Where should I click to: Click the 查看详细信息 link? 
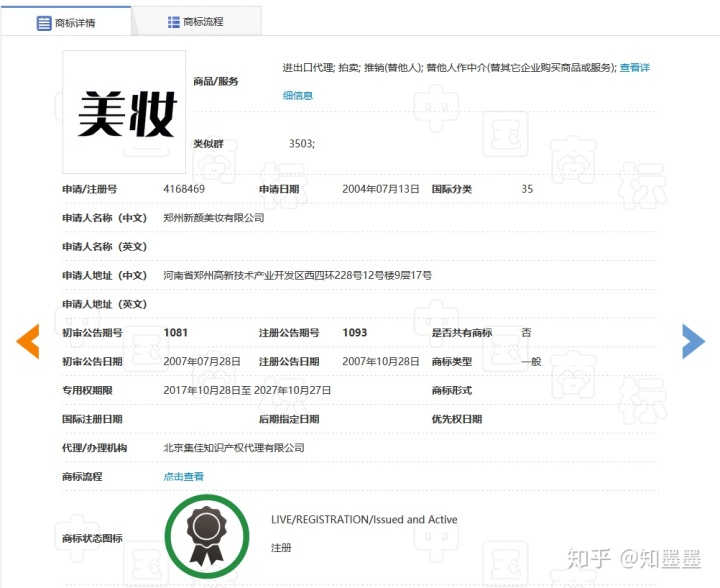(635, 68)
